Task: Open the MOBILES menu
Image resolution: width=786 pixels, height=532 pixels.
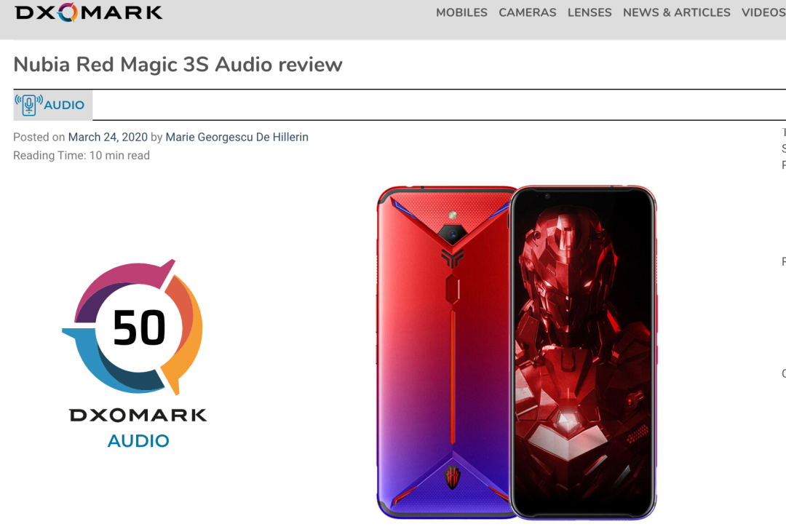Action: [x=461, y=12]
